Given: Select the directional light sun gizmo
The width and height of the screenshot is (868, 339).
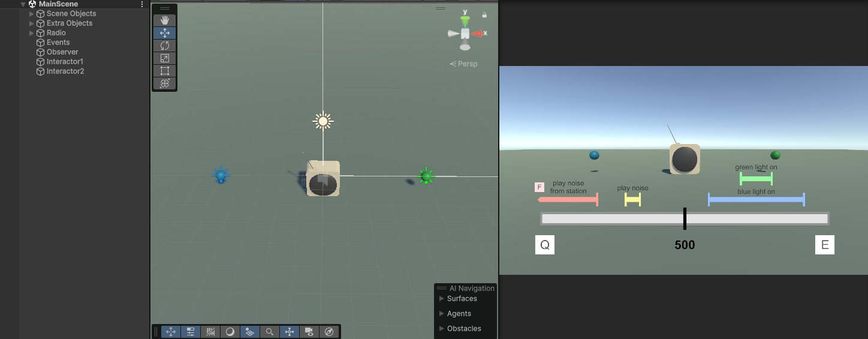Looking at the screenshot, I should tap(323, 121).
